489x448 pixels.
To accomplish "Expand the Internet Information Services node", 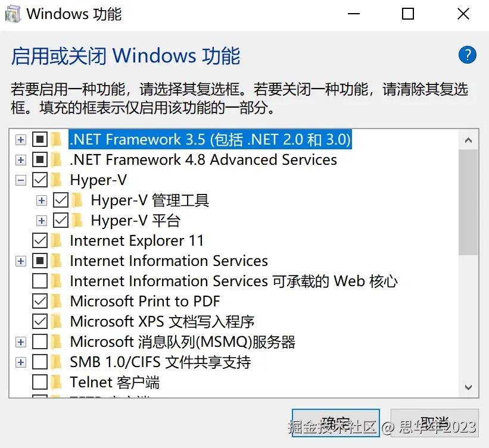I will (21, 261).
